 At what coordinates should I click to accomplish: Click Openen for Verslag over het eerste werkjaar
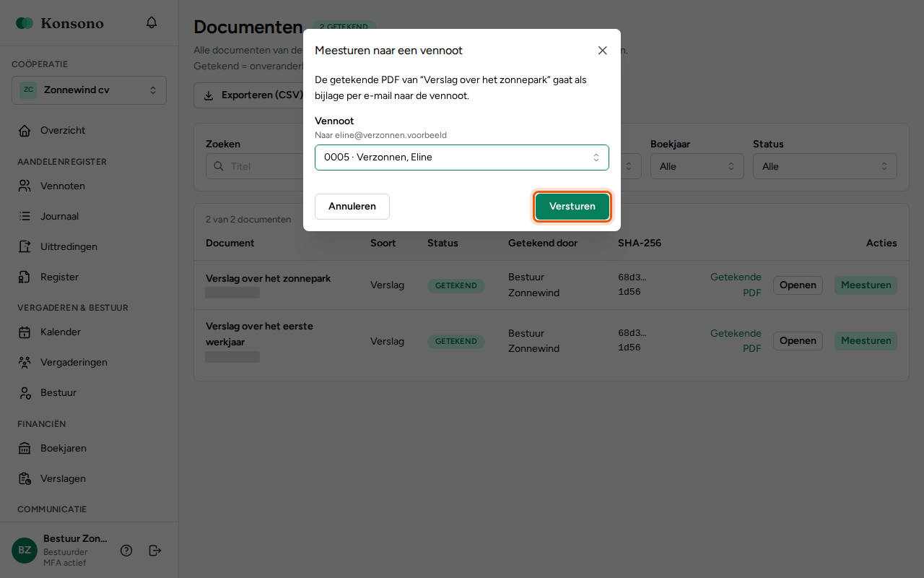coord(798,341)
